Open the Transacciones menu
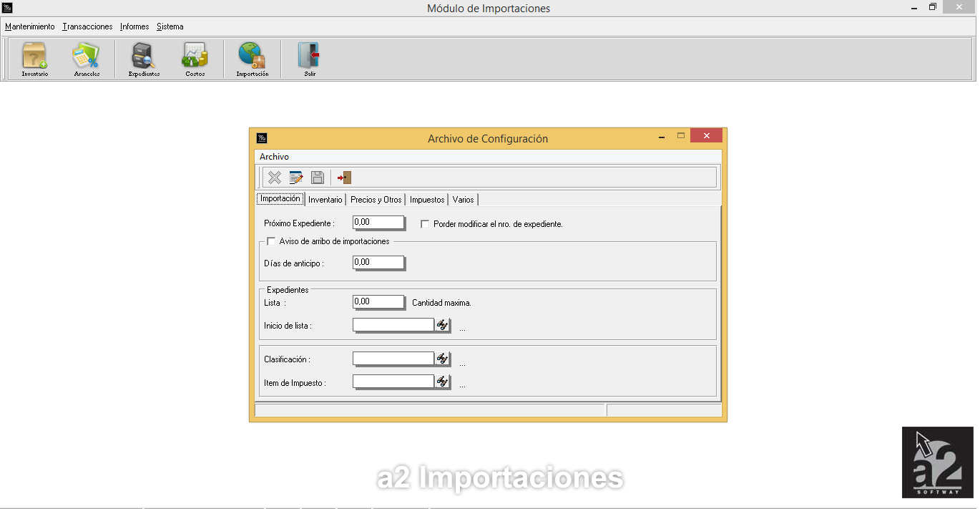This screenshot has height=509, width=980. click(87, 26)
